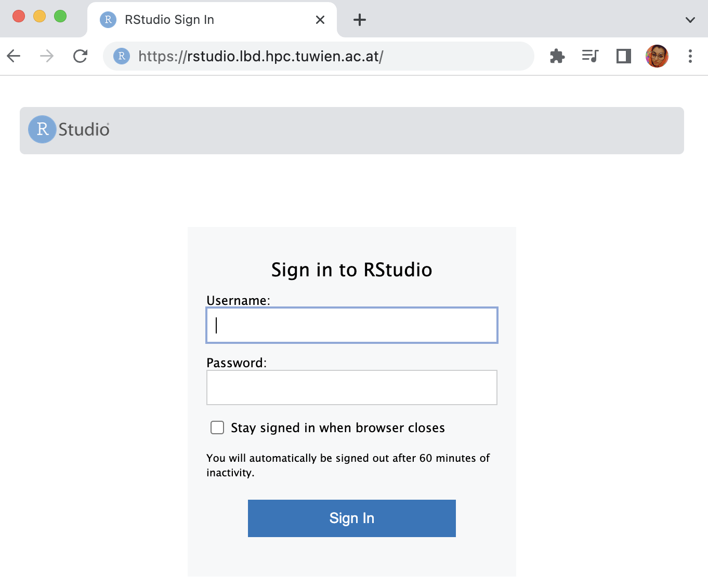
Task: Click the site info icon in address bar
Action: [122, 56]
